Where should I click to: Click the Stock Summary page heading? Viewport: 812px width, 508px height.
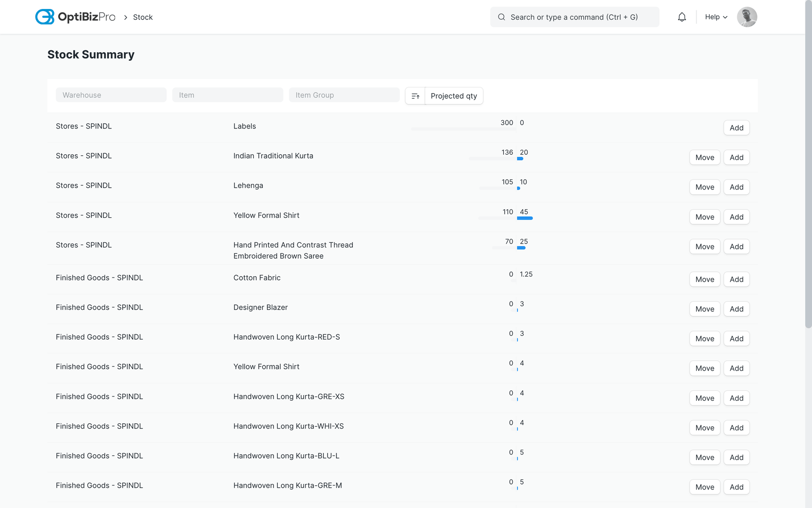pyautogui.click(x=90, y=54)
